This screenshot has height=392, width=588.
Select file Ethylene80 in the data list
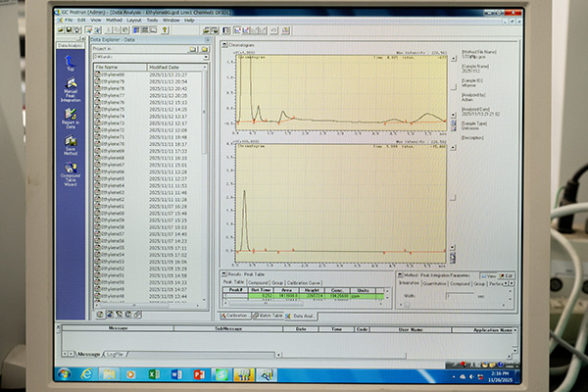pyautogui.click(x=112, y=73)
